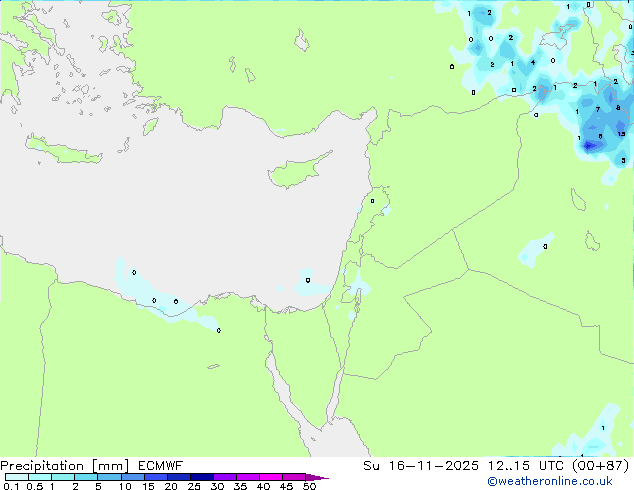Click the '40' legend scale label
The height and width of the screenshot is (490, 634).
tap(263, 486)
